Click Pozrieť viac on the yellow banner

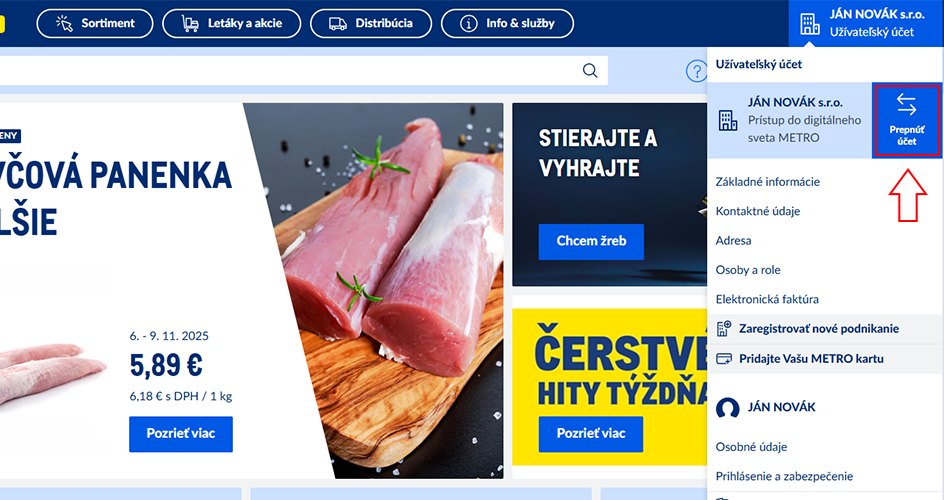[591, 434]
